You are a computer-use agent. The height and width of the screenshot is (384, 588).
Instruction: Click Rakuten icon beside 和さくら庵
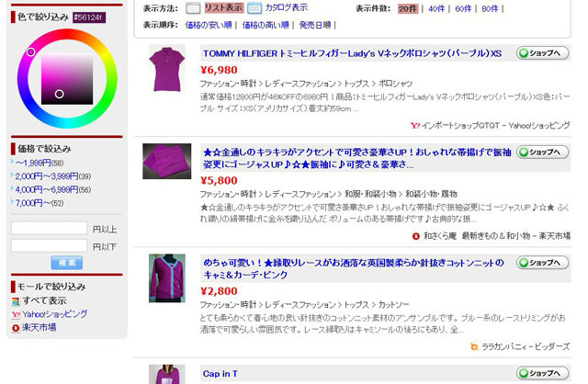[x=416, y=236]
